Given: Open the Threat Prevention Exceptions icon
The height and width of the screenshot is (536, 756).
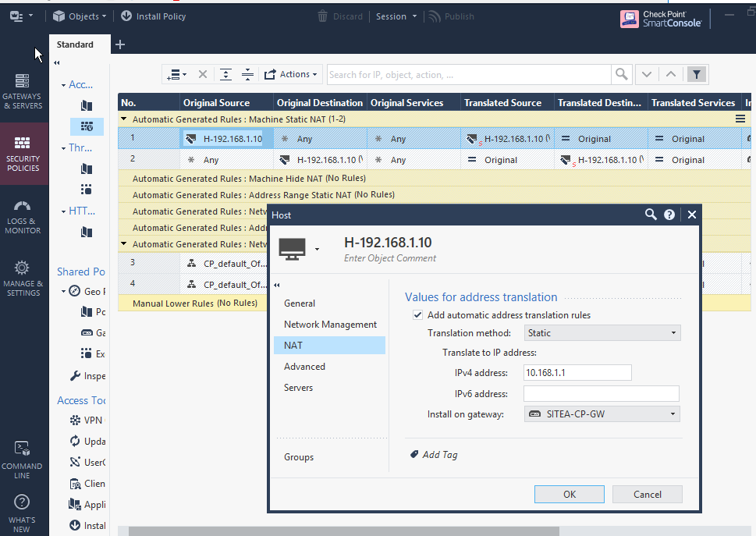Looking at the screenshot, I should click(x=87, y=189).
